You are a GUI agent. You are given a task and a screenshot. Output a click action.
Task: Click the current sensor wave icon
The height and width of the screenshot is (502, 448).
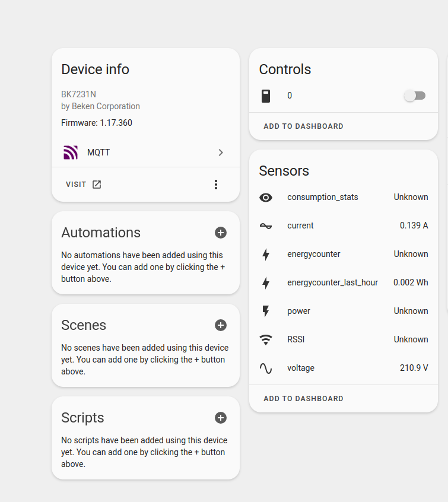(x=266, y=225)
